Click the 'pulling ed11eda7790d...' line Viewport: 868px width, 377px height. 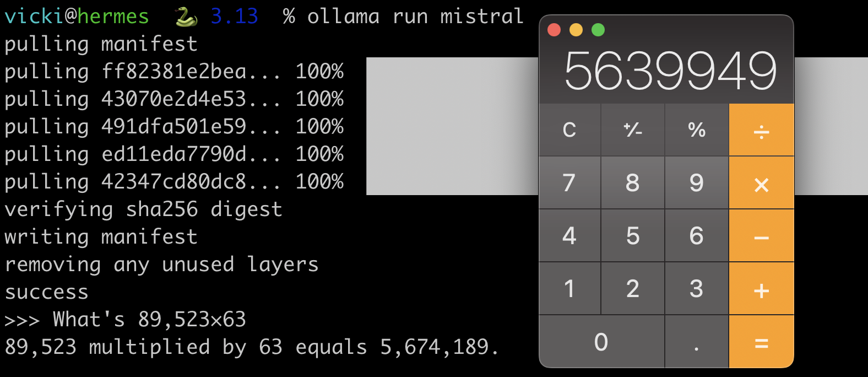coord(174,154)
